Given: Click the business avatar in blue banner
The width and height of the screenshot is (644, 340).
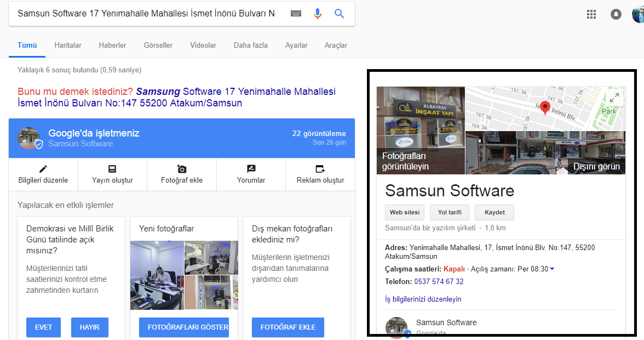Looking at the screenshot, I should 29,138.
